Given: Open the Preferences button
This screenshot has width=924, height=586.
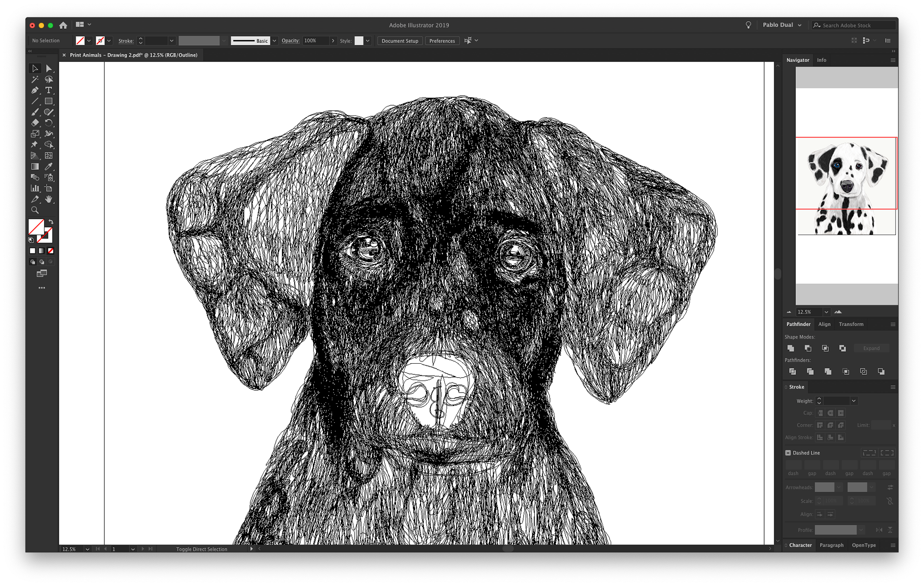Looking at the screenshot, I should click(442, 41).
